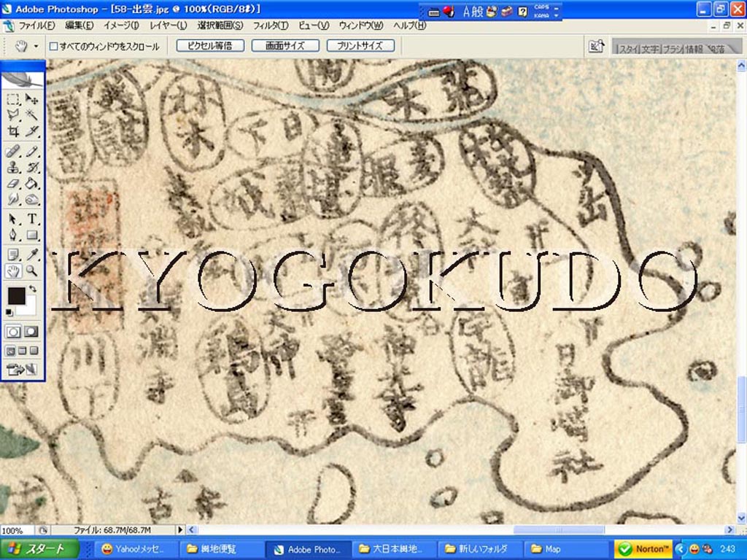Switch to Standard editing mode
Screen dimensions: 747x560
[x=13, y=332]
